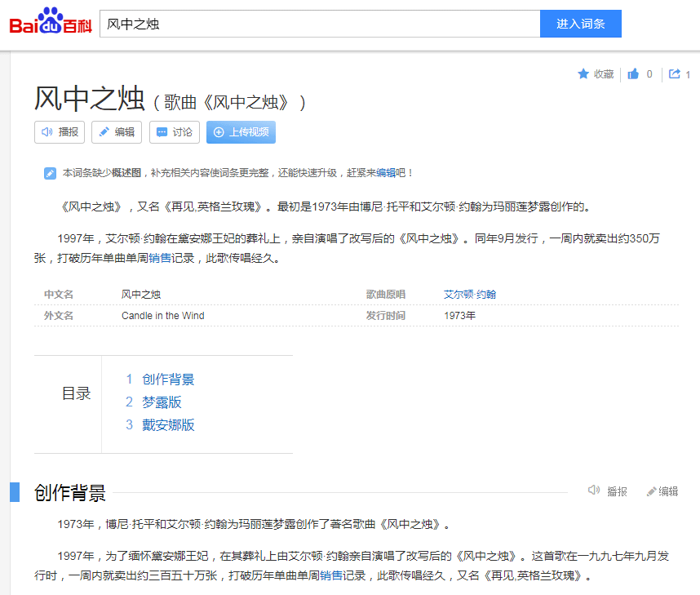Click the 中文名 field label
700x595 pixels.
pos(59,295)
